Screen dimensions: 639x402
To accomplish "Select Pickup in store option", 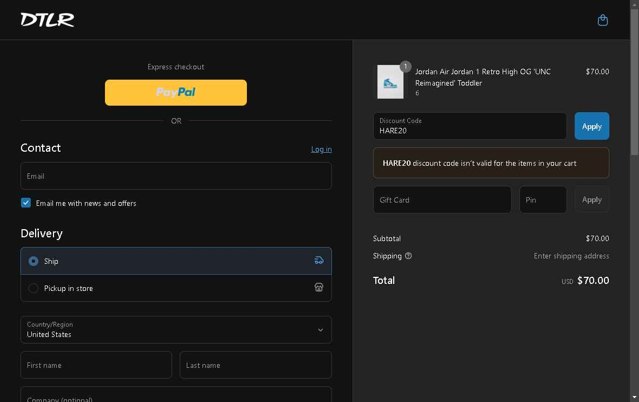I will coord(176,288).
